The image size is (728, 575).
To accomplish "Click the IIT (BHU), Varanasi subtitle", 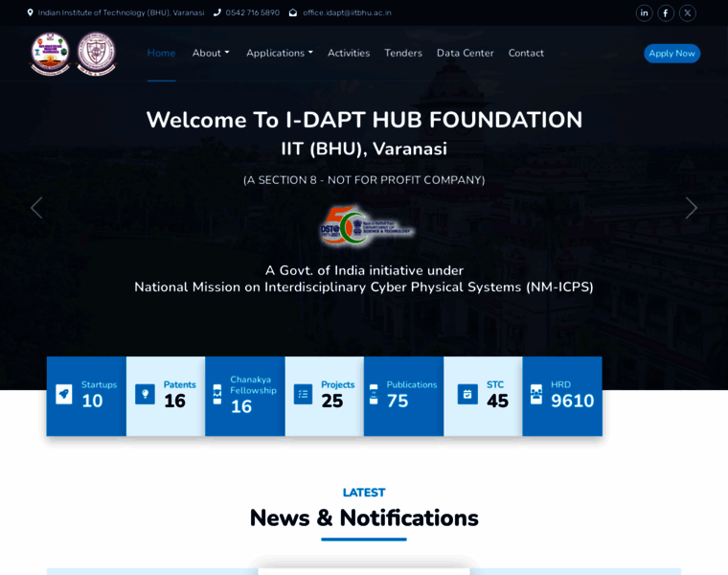I will click(364, 149).
